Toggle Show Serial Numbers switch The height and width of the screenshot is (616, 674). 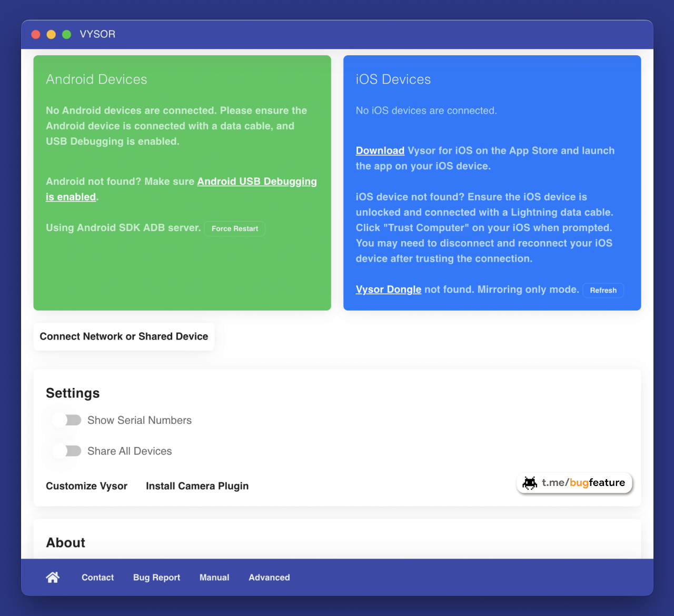click(x=67, y=420)
